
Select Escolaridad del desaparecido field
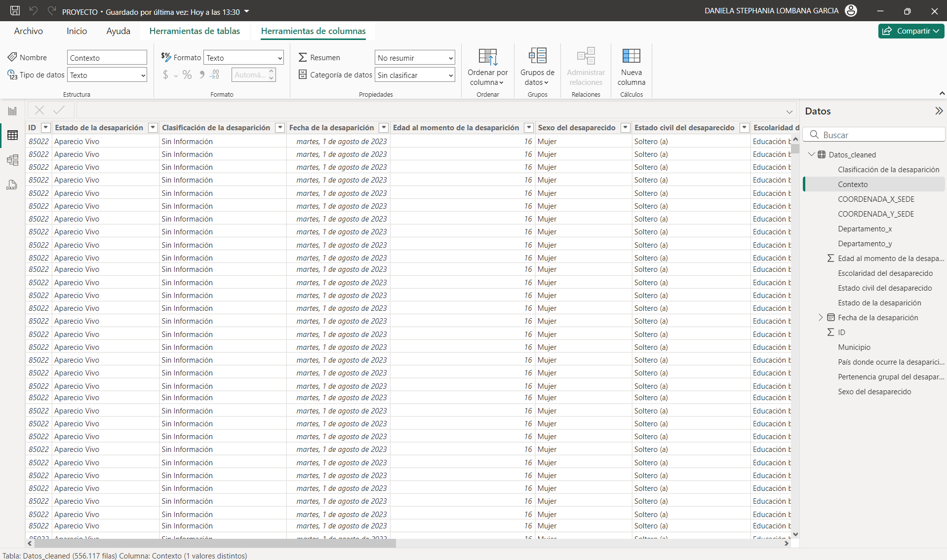(x=885, y=273)
